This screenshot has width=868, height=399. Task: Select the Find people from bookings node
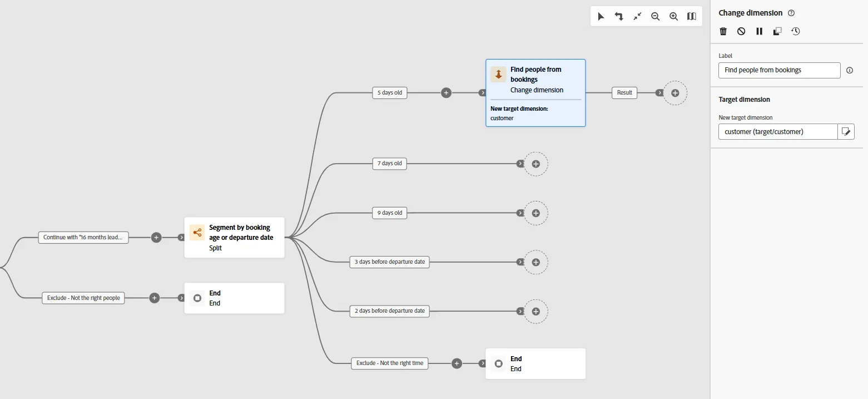coord(535,93)
